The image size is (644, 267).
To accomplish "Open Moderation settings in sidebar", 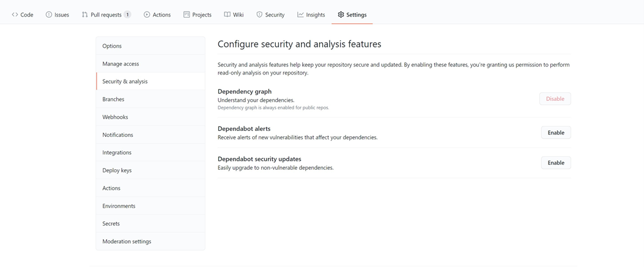I will pyautogui.click(x=127, y=241).
